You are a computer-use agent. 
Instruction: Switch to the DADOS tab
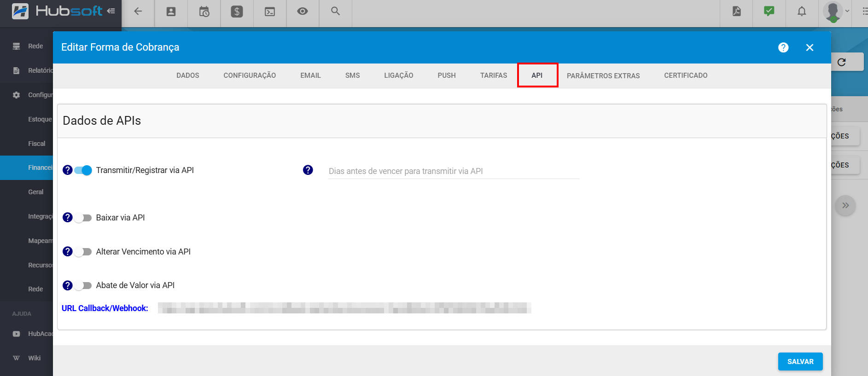click(x=188, y=75)
